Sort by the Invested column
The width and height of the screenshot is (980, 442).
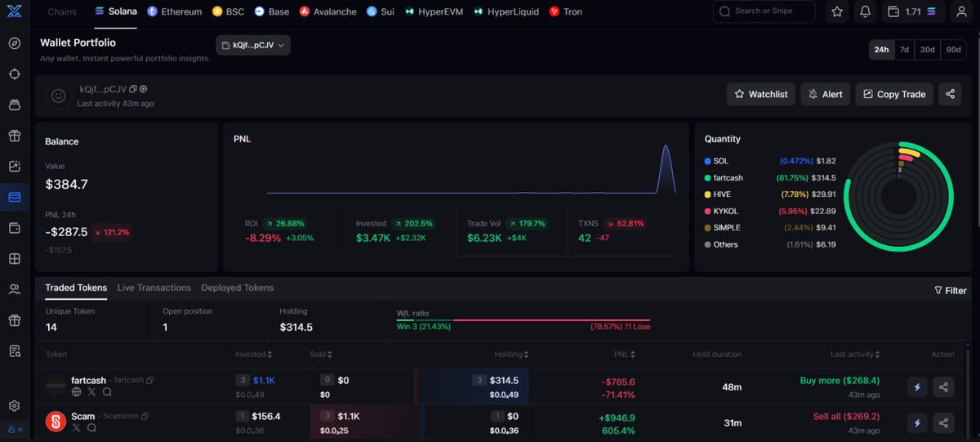(x=253, y=355)
